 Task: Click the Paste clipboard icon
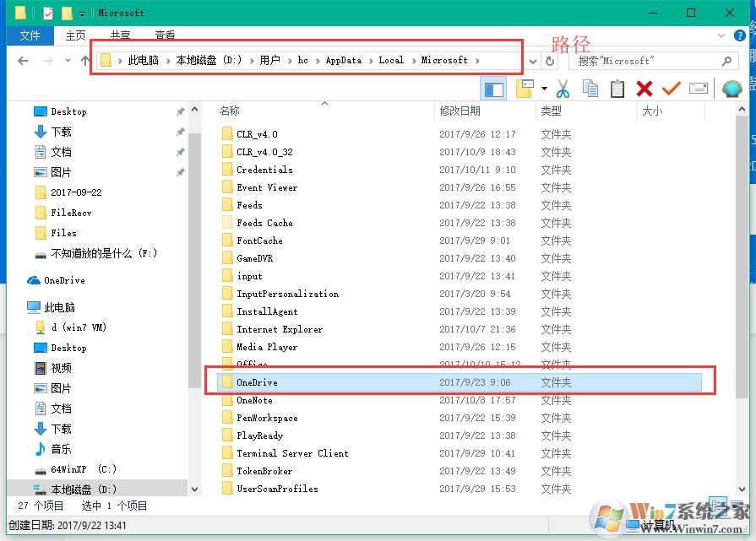[x=617, y=88]
